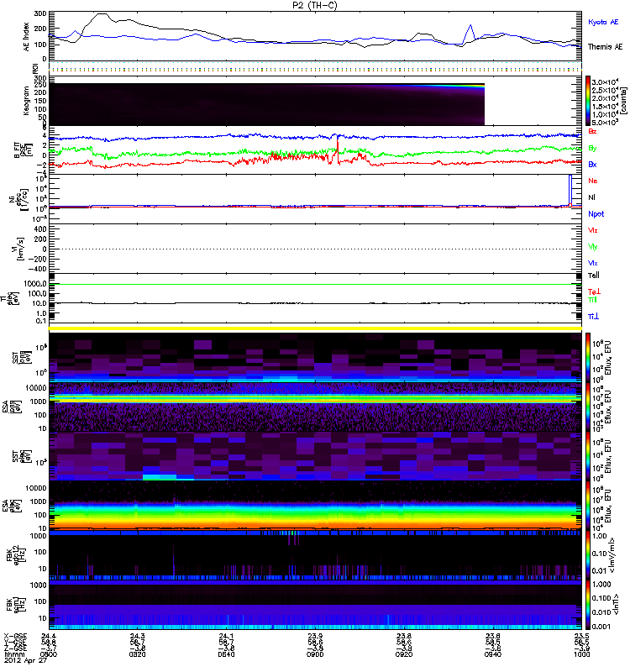Click the blue density spike near 1000
This screenshot has height=672, width=630.
[x=571, y=189]
